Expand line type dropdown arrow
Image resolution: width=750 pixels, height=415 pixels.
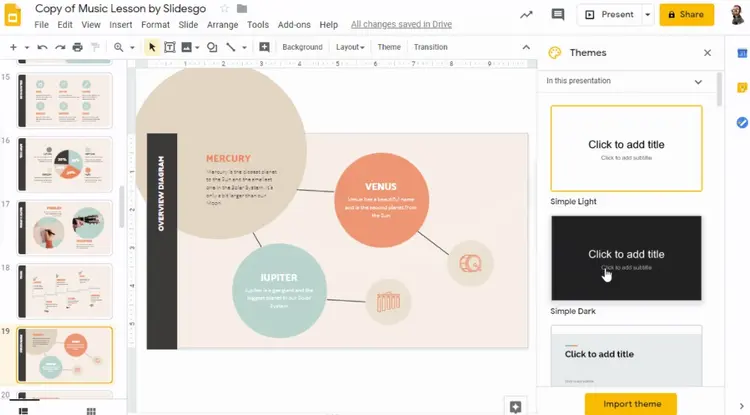click(244, 47)
